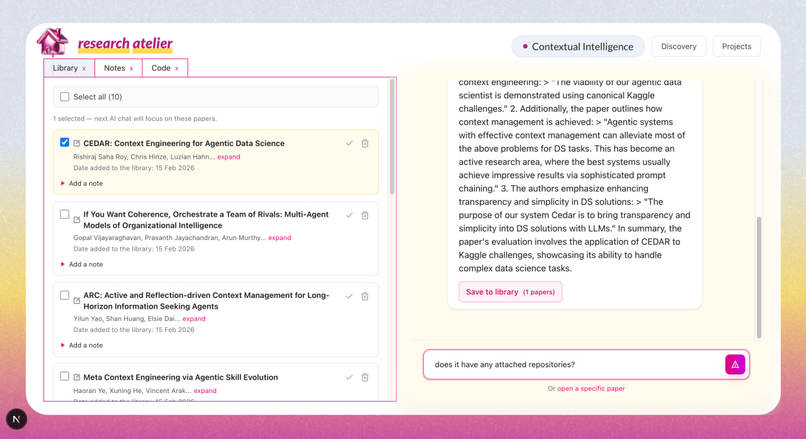The width and height of the screenshot is (806, 439).
Task: Mark CEDAR paper as read checkmark
Action: click(x=349, y=143)
